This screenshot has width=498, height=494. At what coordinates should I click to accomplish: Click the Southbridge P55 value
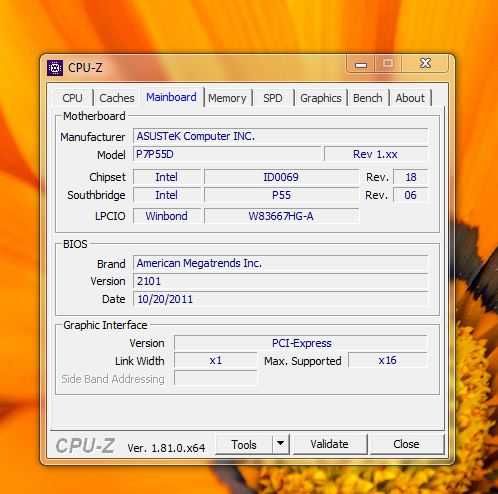pyautogui.click(x=281, y=195)
